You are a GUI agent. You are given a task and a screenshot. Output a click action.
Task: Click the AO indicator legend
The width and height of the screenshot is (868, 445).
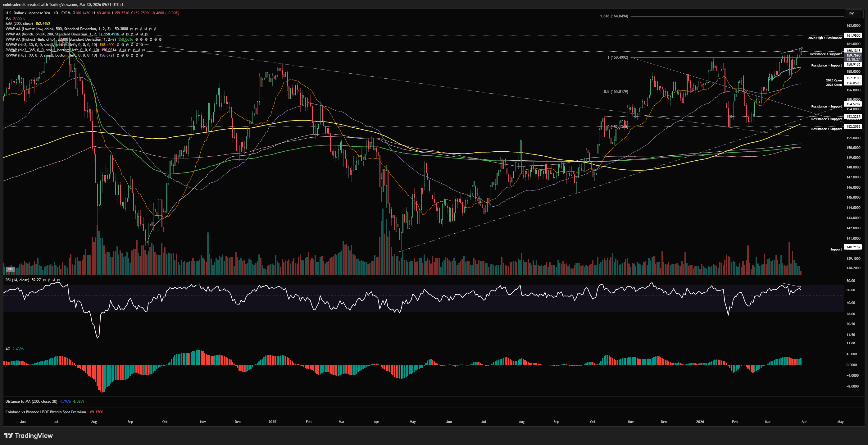(8, 349)
